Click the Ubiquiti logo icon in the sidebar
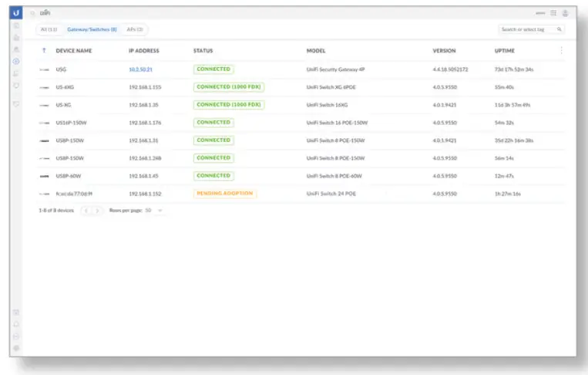Viewport: 588px width, 375px height. 15,13
